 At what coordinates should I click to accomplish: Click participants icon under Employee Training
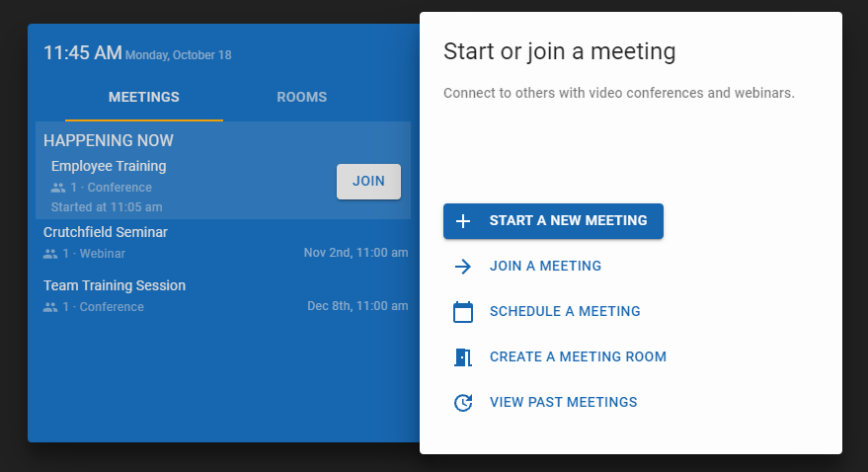[58, 188]
